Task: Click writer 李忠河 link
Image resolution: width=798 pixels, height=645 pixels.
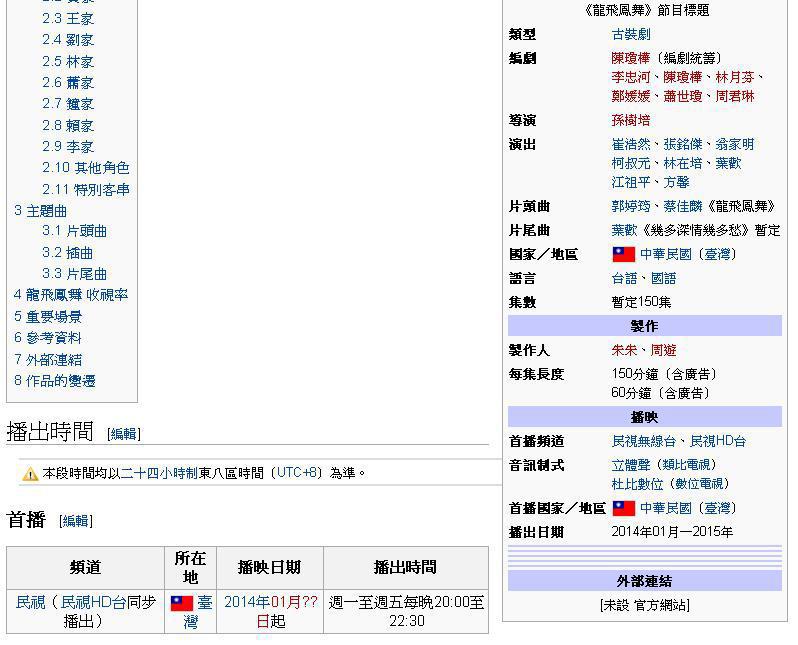Action: 631,77
